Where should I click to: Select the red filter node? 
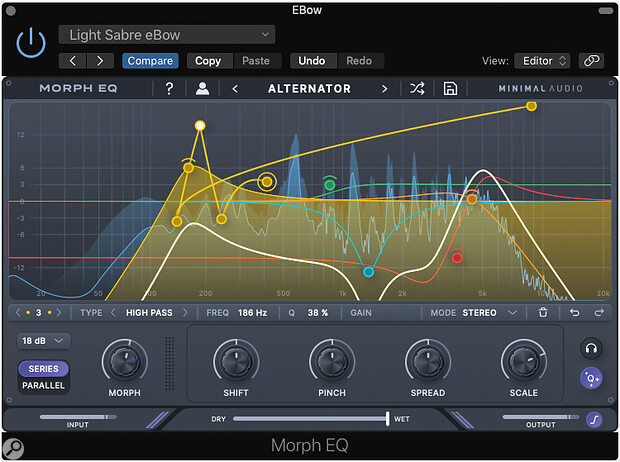click(457, 258)
